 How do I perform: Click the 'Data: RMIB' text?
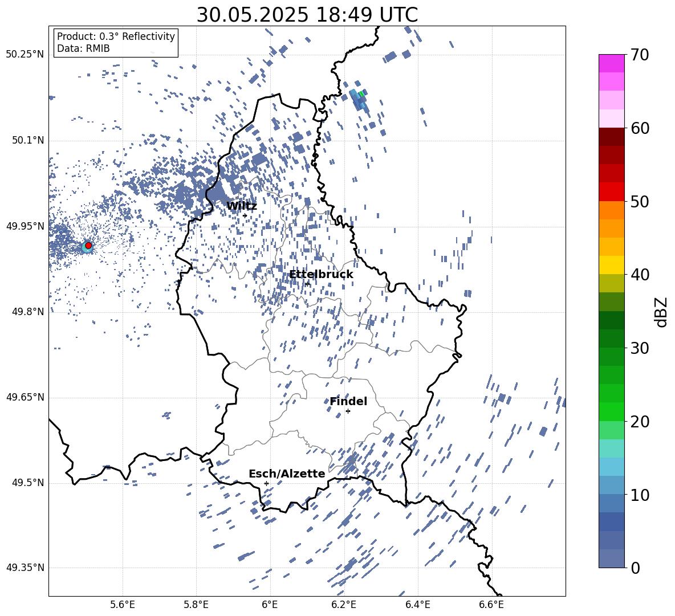[83, 48]
